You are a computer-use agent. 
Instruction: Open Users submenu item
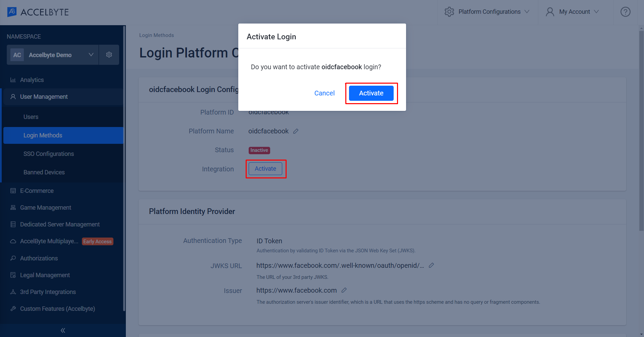pyautogui.click(x=63, y=117)
